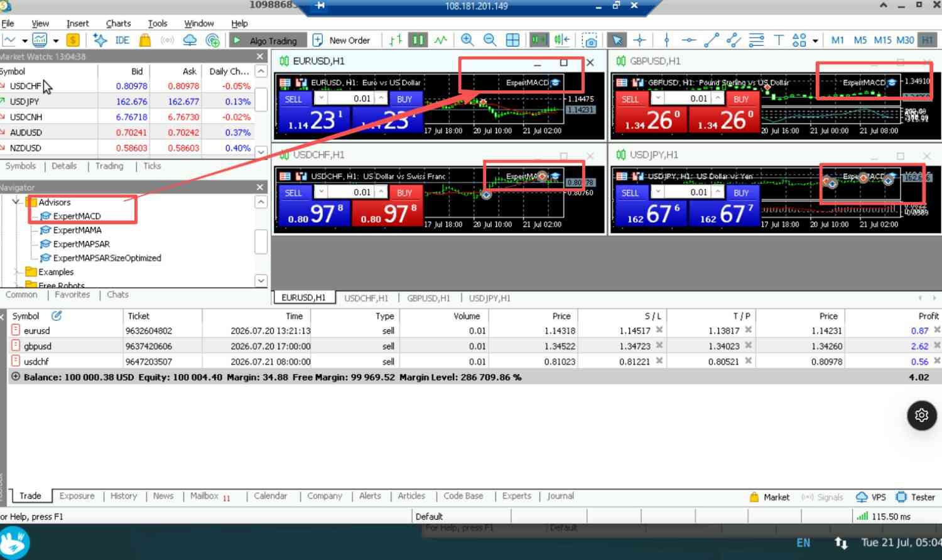Viewport: 942px width, 560px height.
Task: Open the VPS cloud toolbar icon
Action: [190, 40]
